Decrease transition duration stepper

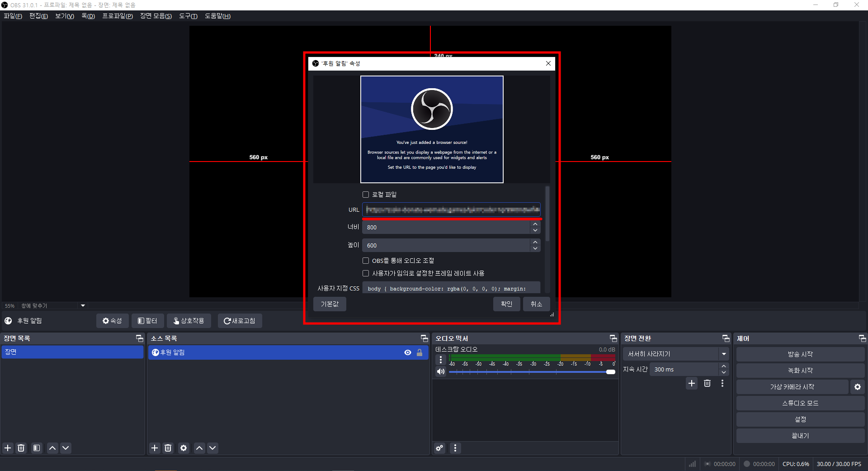(x=724, y=372)
